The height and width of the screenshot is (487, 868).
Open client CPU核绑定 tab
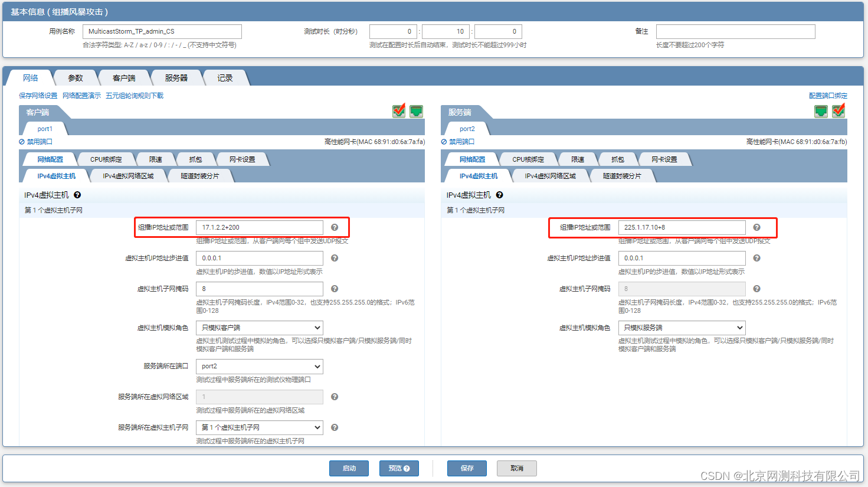tap(106, 159)
